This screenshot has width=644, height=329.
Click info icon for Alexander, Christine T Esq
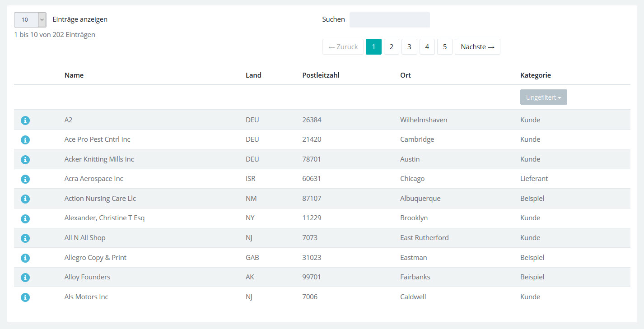pyautogui.click(x=25, y=218)
